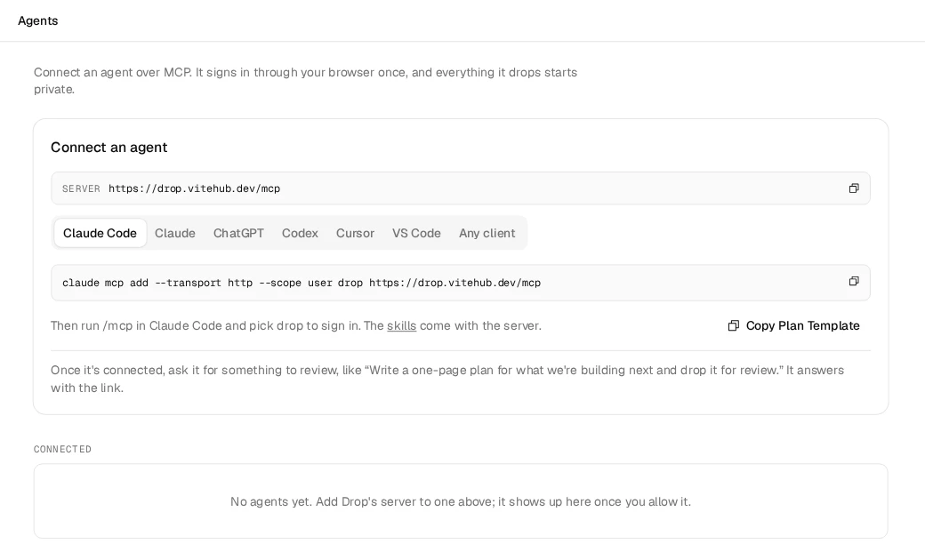Select the Claude Code tab
The width and height of the screenshot is (925, 560).
pyautogui.click(x=100, y=234)
